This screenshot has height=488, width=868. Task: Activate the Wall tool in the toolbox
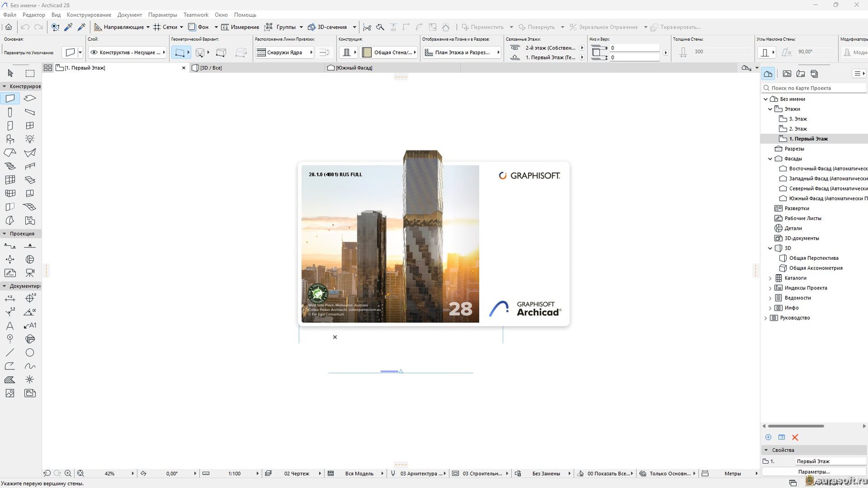point(10,99)
